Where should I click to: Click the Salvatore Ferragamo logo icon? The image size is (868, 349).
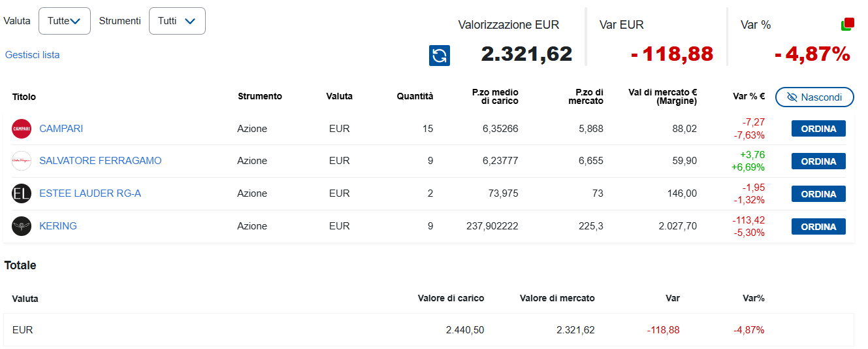(x=22, y=161)
